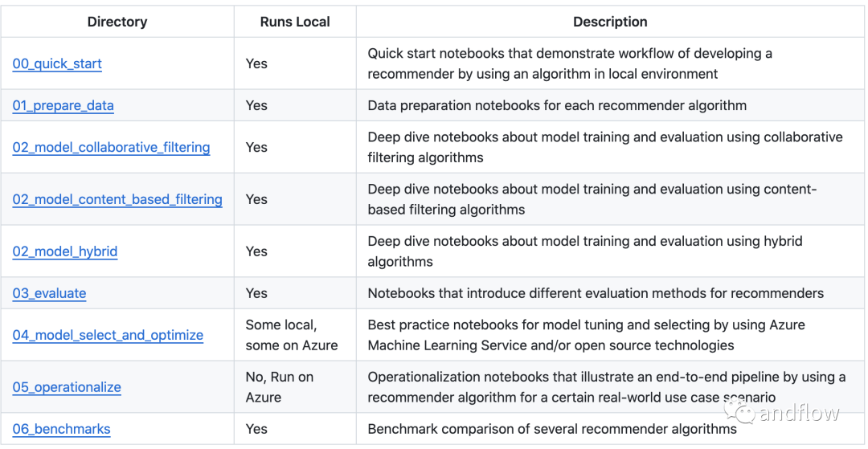Viewport: 868px width, 449px height.
Task: Open the 02_model_content_based_filtering link
Action: coord(117,199)
